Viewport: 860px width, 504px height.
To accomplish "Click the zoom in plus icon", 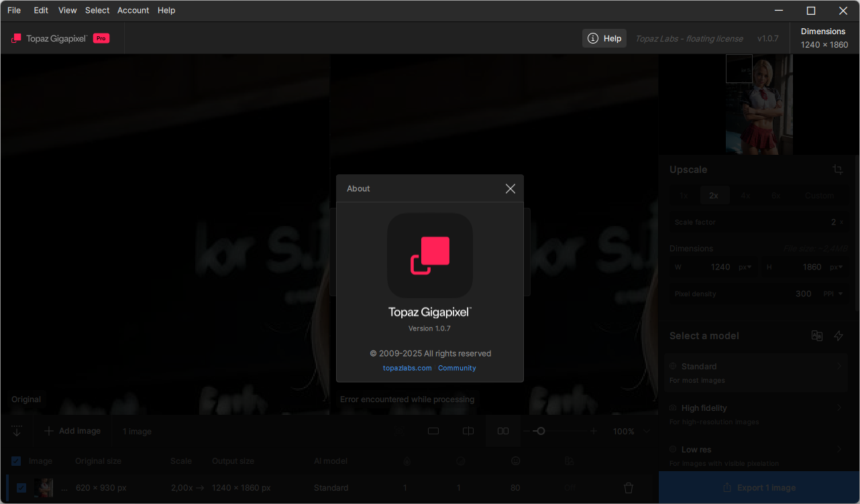I will pyautogui.click(x=594, y=431).
